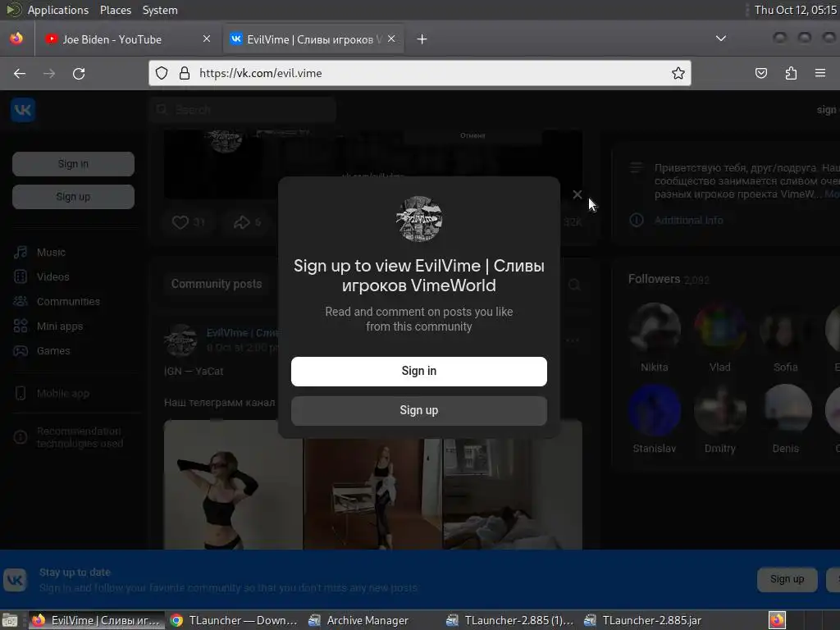Open the System menu
Image resolution: width=840 pixels, height=630 pixels.
(x=160, y=10)
